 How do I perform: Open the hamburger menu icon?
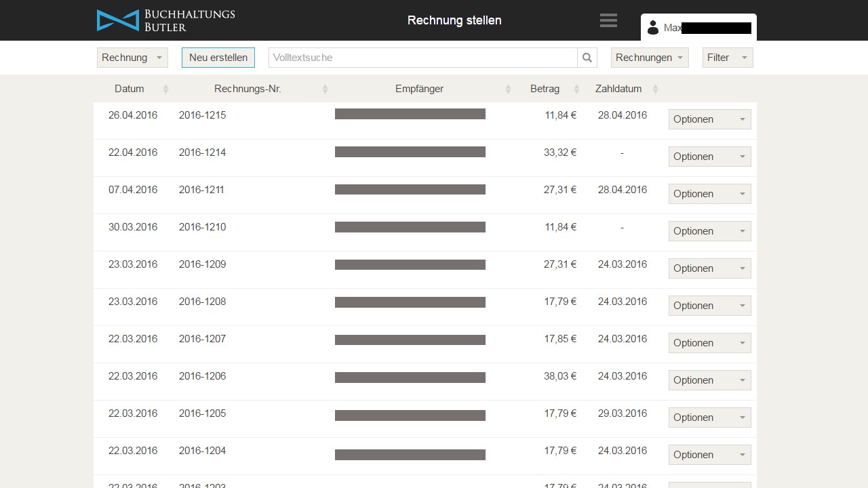point(608,20)
